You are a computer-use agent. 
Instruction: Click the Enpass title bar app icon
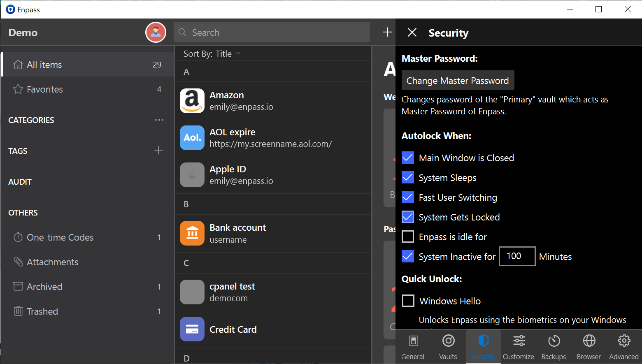click(x=10, y=9)
